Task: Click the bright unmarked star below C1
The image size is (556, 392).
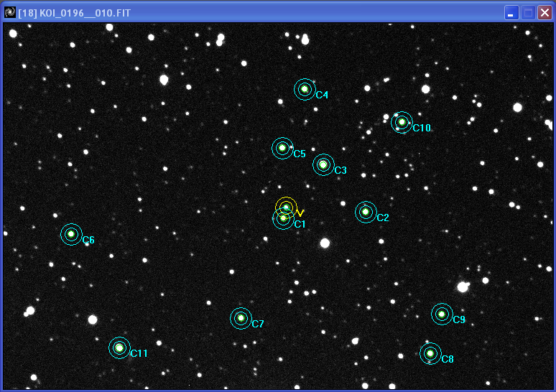Action: coord(325,243)
